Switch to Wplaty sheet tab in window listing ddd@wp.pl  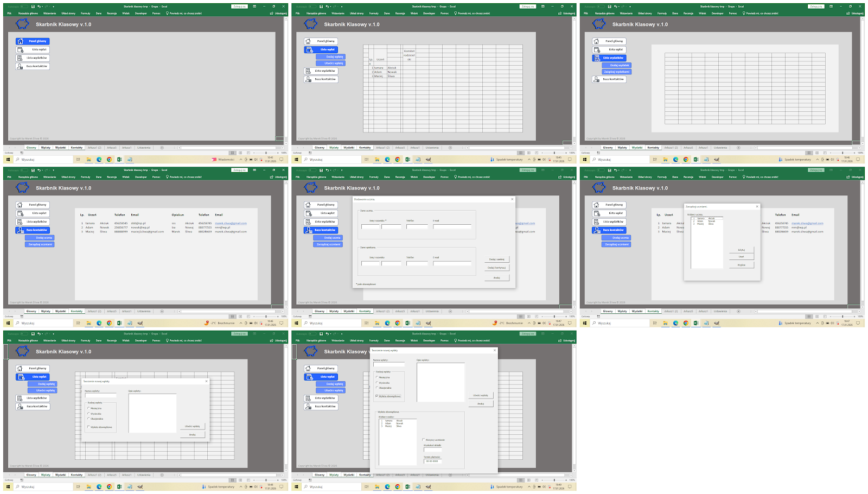(x=46, y=312)
